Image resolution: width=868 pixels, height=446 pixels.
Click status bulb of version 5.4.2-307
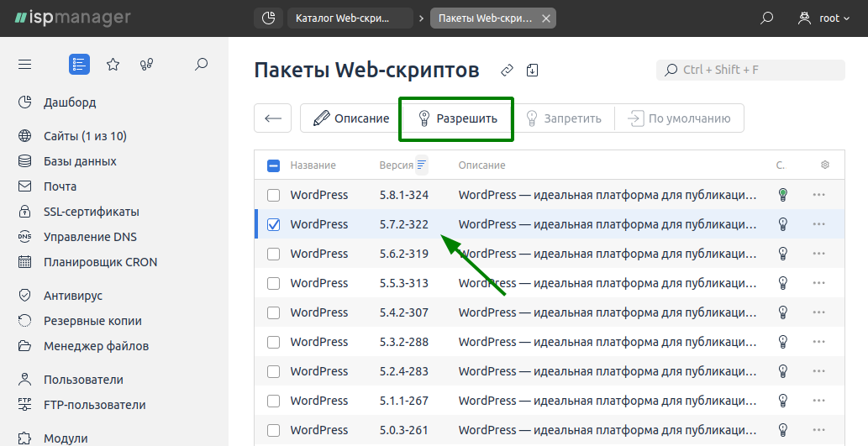pyautogui.click(x=783, y=312)
